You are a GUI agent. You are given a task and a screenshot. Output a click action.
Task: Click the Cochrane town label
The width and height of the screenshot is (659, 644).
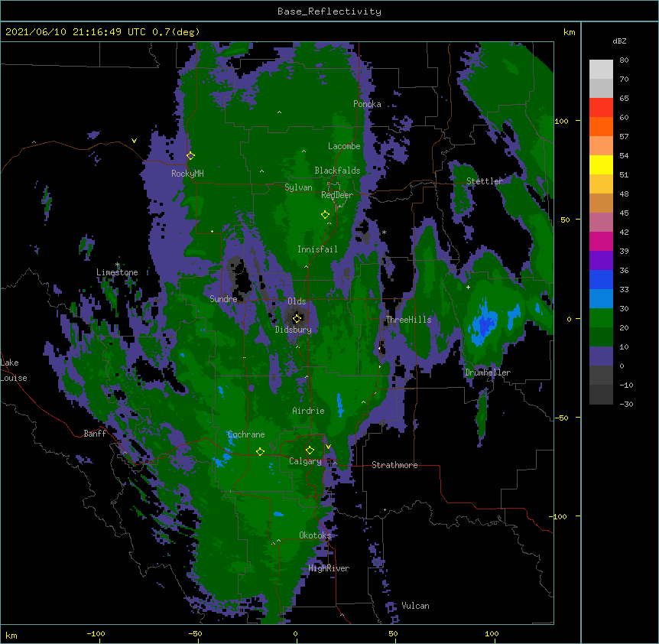pos(246,434)
